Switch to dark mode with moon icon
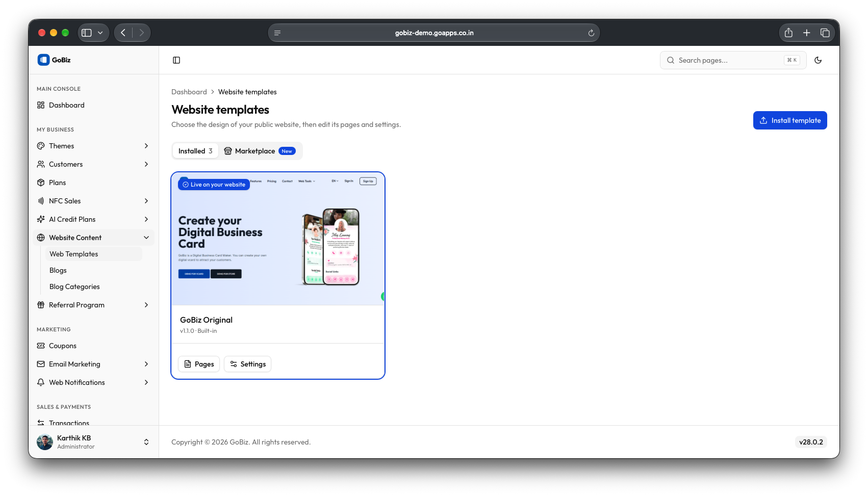 [818, 60]
